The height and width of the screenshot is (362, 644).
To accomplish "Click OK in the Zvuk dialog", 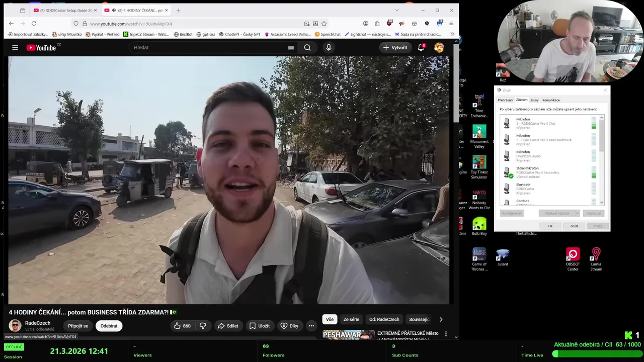I will [x=550, y=226].
